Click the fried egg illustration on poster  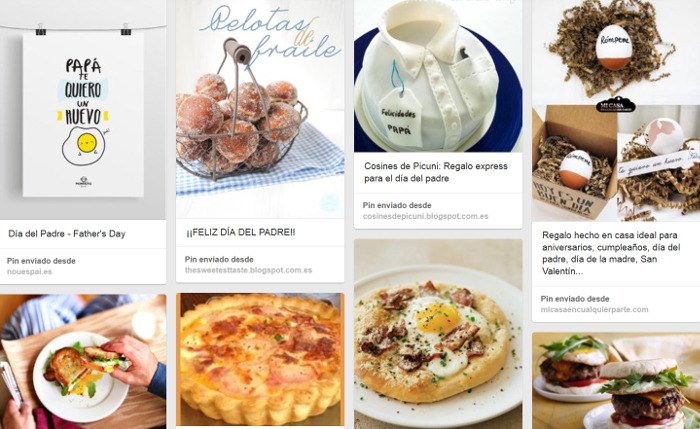[x=84, y=145]
